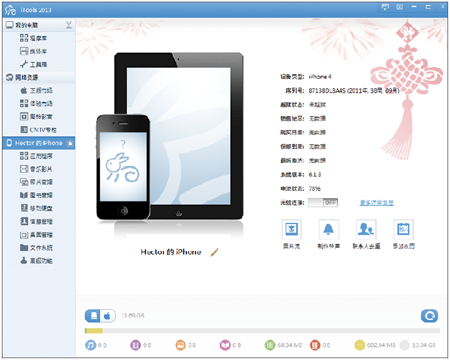
Task: Click the photo gallery icon tile
Action: tap(292, 229)
